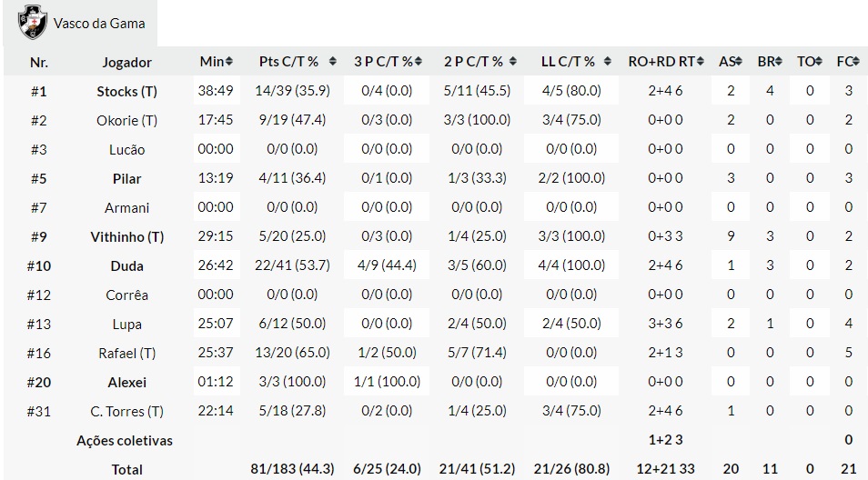Viewport: 868px width, 480px height.
Task: Sort blocks with the TO arrows
Action: coord(816,62)
